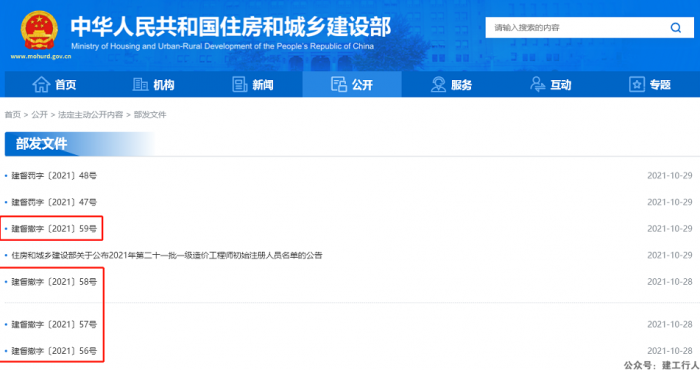Click the home icon beside 首页
The width and height of the screenshot is (700, 370).
pyautogui.click(x=41, y=84)
